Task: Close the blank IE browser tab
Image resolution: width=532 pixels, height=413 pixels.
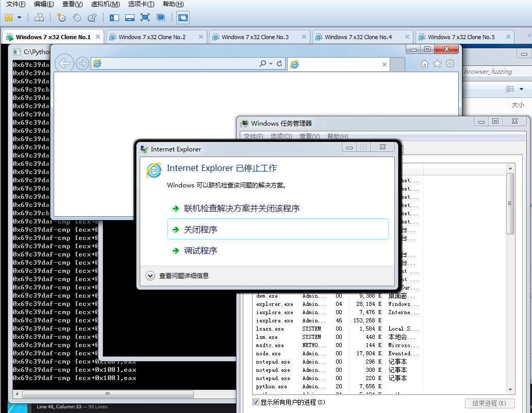Action: pos(385,64)
